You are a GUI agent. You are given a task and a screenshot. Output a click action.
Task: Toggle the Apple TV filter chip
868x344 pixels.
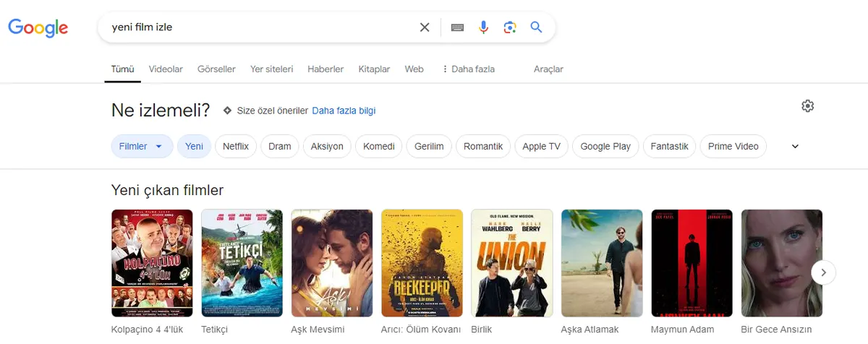(x=541, y=146)
